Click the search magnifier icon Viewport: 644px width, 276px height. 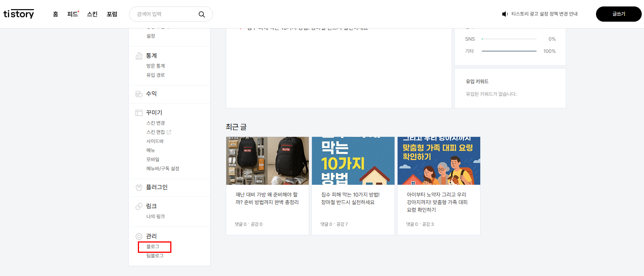202,14
